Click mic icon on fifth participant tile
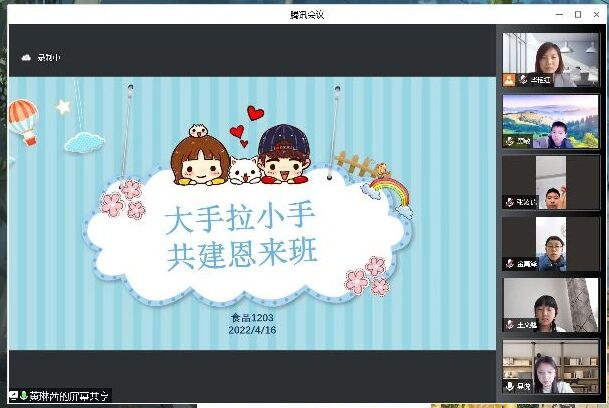The width and height of the screenshot is (609, 408). pos(509,325)
